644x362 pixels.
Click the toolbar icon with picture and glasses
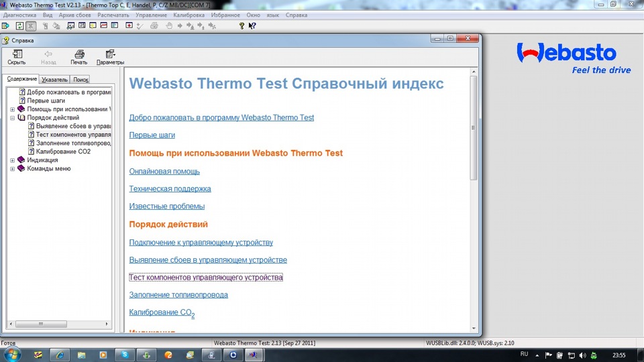pyautogui.click(x=70, y=26)
